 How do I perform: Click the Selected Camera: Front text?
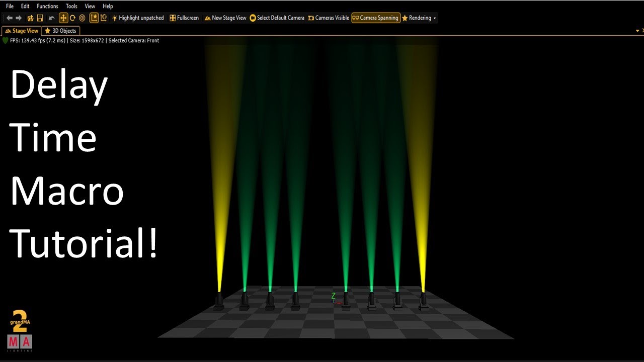pyautogui.click(x=134, y=40)
